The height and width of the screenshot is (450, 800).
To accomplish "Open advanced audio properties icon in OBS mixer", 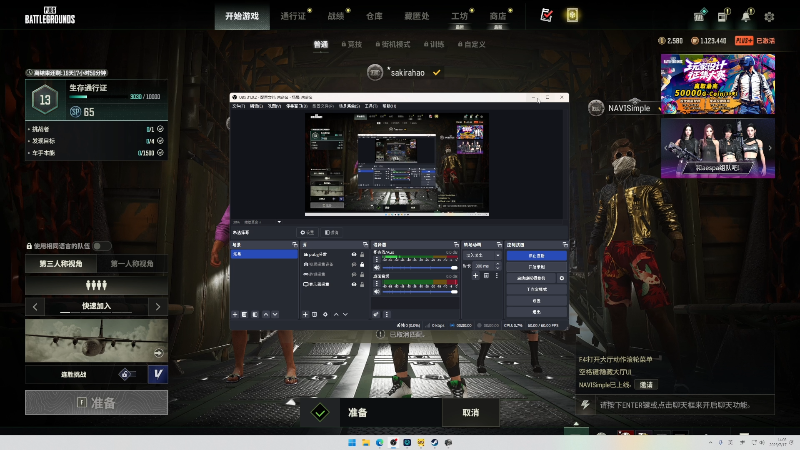I will (x=376, y=314).
